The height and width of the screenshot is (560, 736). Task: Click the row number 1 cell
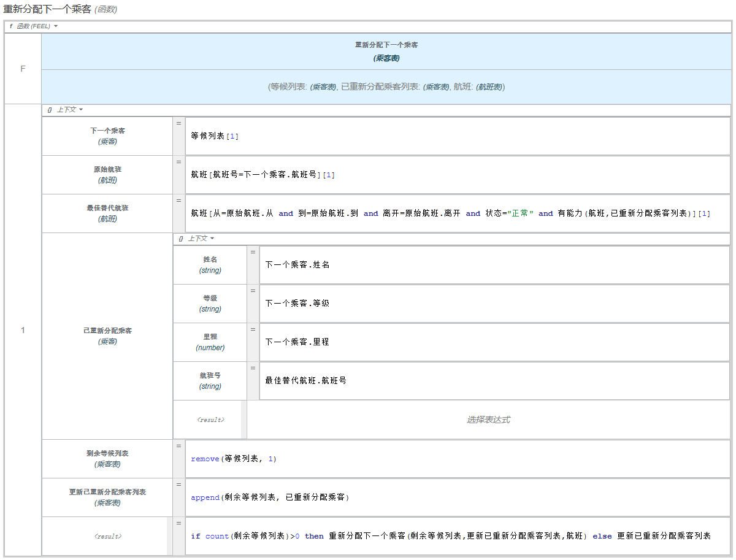point(23,331)
